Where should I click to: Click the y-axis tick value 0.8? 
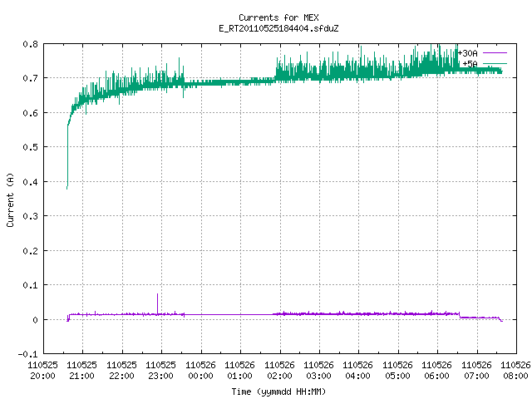tap(30, 44)
